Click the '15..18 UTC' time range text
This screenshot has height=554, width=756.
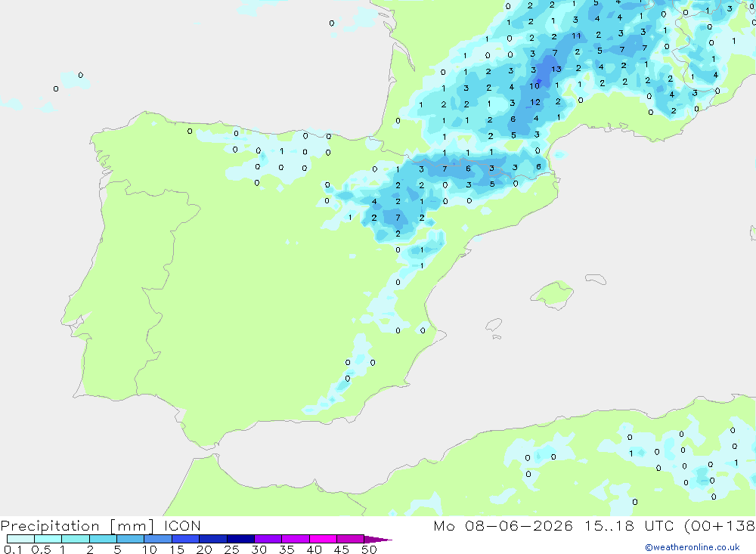click(x=629, y=526)
